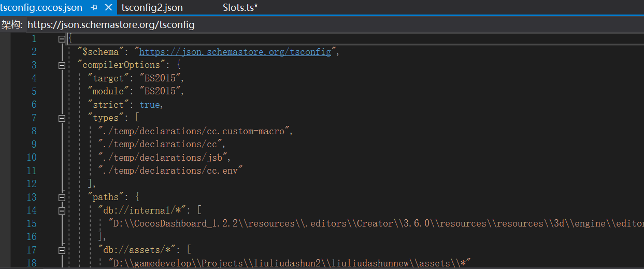Select the tsconfig.cocos.json tab title
Screen dimensions: 644x269
pyautogui.click(x=41, y=7)
